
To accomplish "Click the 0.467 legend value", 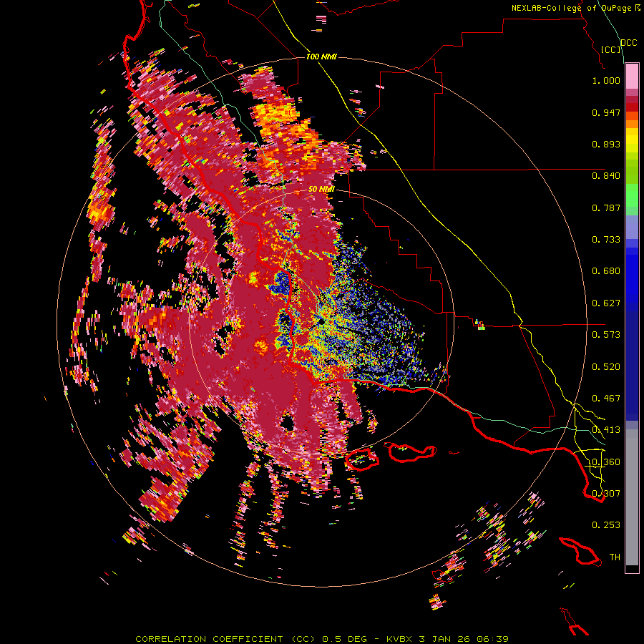I will (606, 399).
